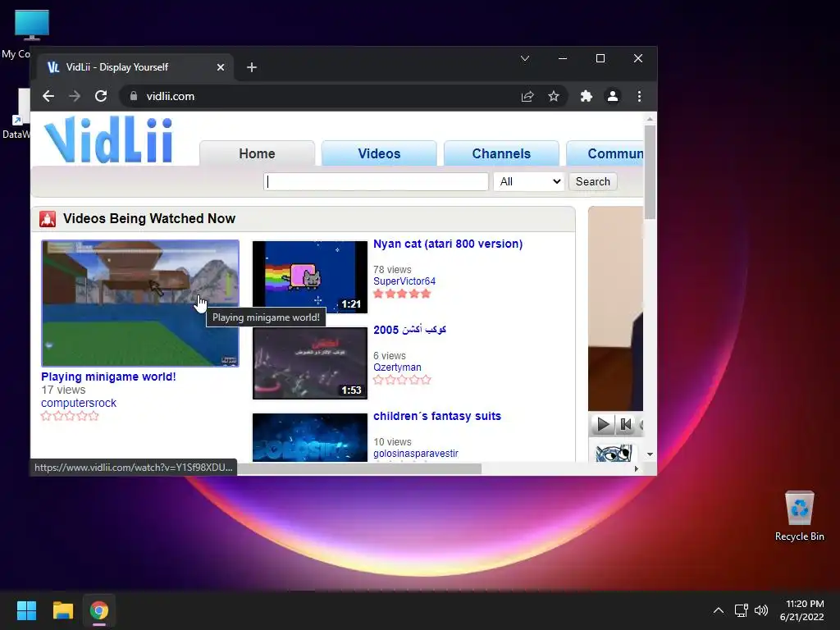Image resolution: width=840 pixels, height=630 pixels.
Task: Click the Search button
Action: pyautogui.click(x=592, y=181)
